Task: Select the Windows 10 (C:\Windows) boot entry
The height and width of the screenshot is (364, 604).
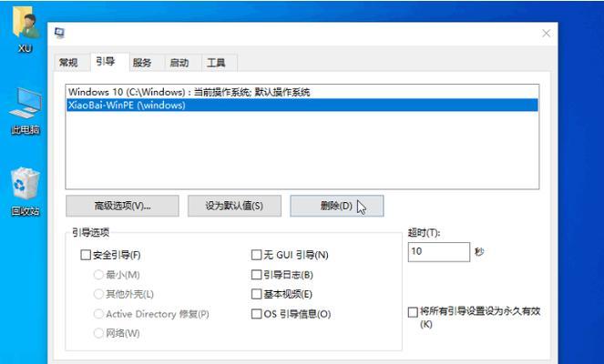Action: pos(302,92)
